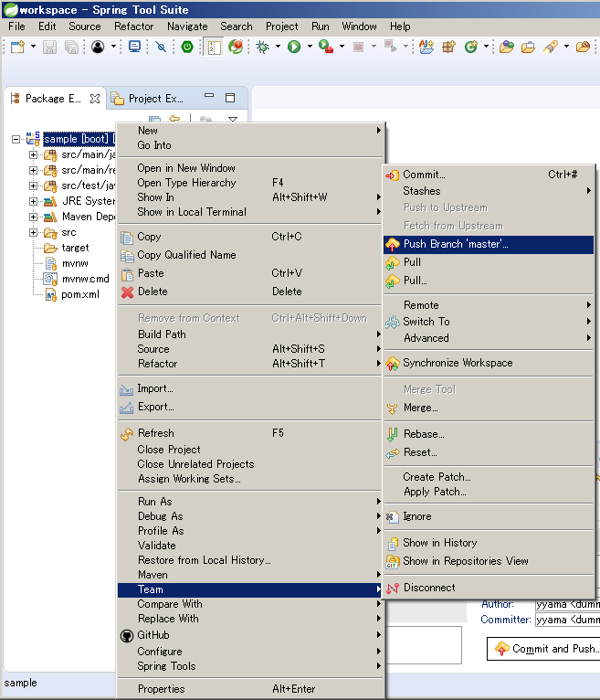Choose Properties in the context menu

250,689
